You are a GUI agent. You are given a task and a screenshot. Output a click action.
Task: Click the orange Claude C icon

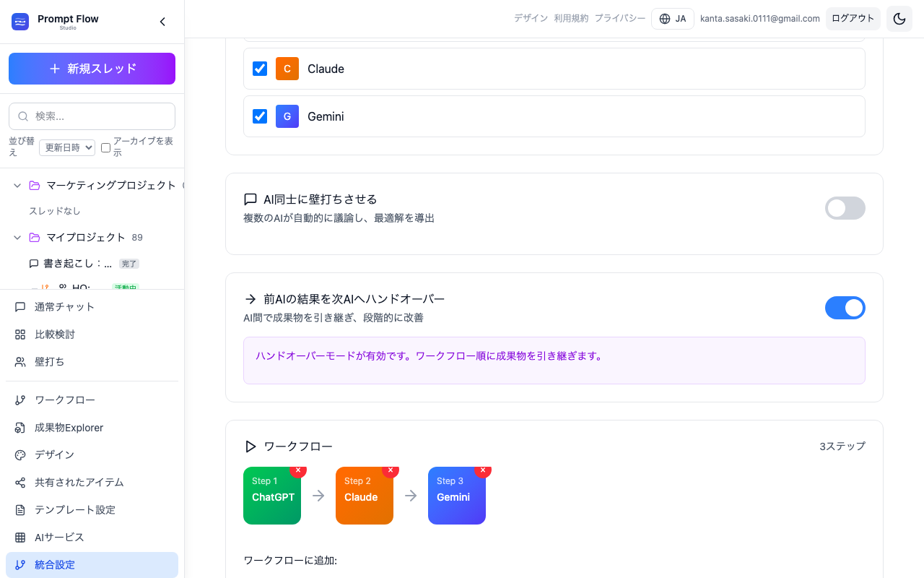[x=287, y=69]
